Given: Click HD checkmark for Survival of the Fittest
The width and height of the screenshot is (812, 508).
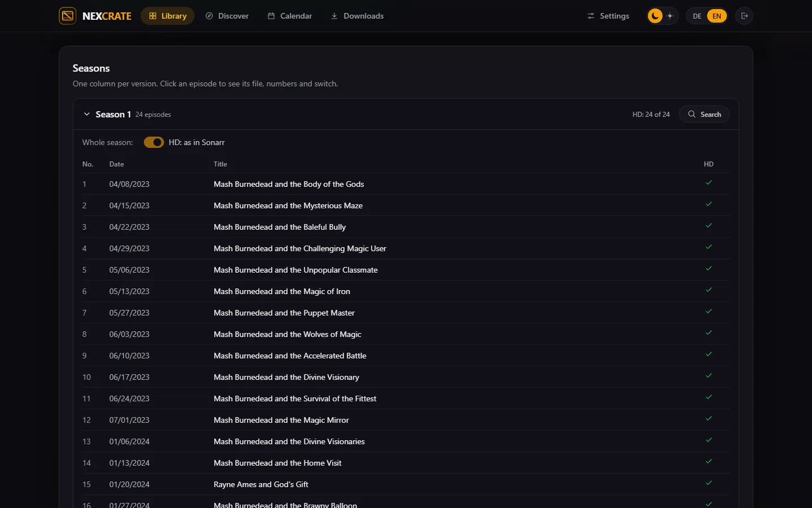Looking at the screenshot, I should (709, 397).
